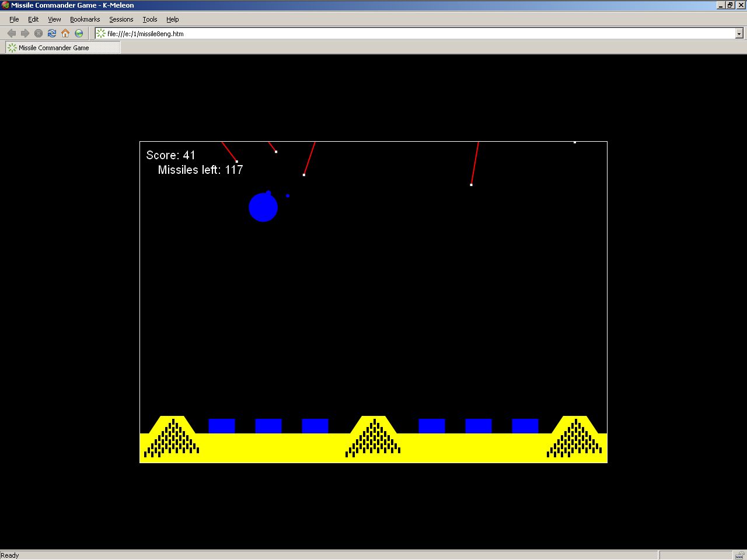Open the Help menu
This screenshot has width=747, height=560.
172,19
